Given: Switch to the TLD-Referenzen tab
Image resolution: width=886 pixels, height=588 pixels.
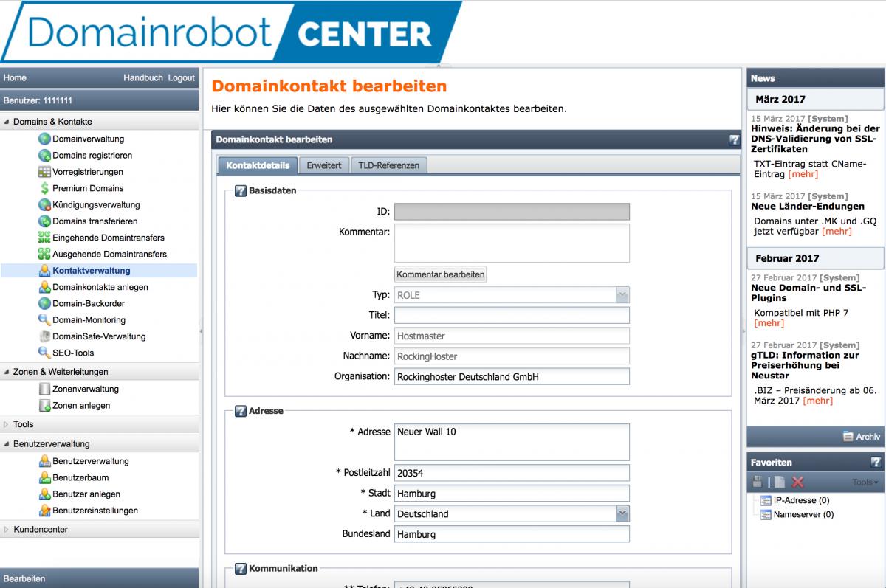Looking at the screenshot, I should 388,165.
